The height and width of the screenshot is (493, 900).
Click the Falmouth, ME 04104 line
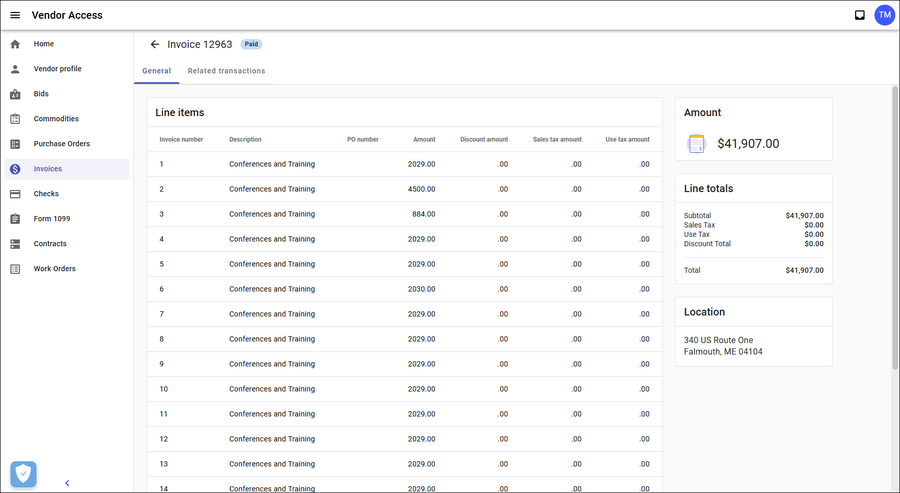tap(723, 352)
